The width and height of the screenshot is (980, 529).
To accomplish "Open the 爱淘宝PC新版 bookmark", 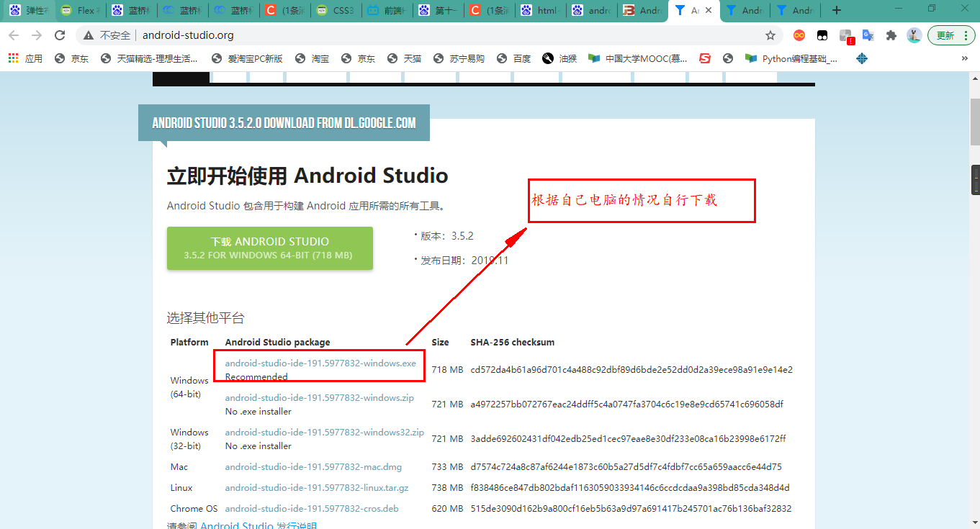I will click(246, 58).
